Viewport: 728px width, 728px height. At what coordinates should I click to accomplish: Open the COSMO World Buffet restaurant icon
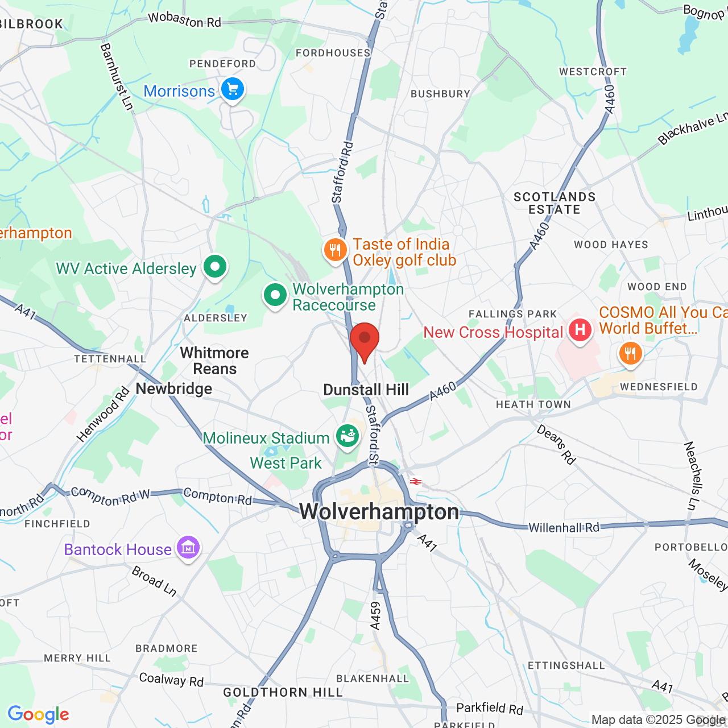coord(630,355)
